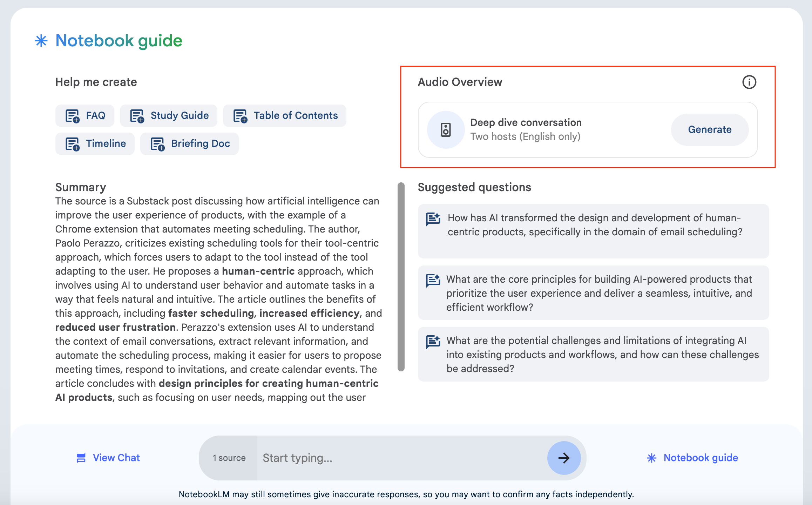Toggle the bottom Notebook guide link
This screenshot has width=812, height=505.
pos(692,458)
